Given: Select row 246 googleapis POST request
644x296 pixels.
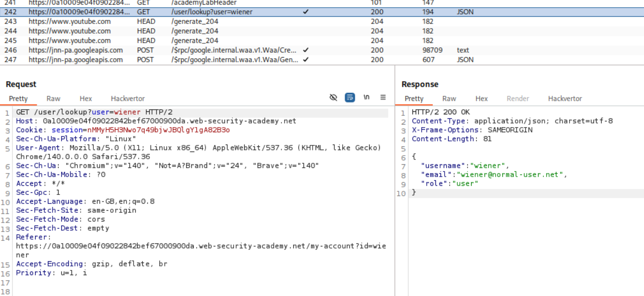Looking at the screenshot, I should (75, 50).
